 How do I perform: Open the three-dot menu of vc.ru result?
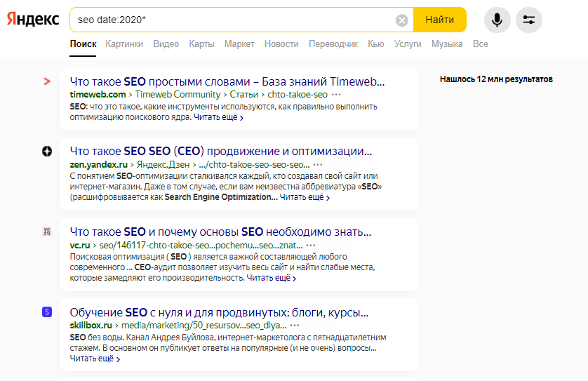311,246
